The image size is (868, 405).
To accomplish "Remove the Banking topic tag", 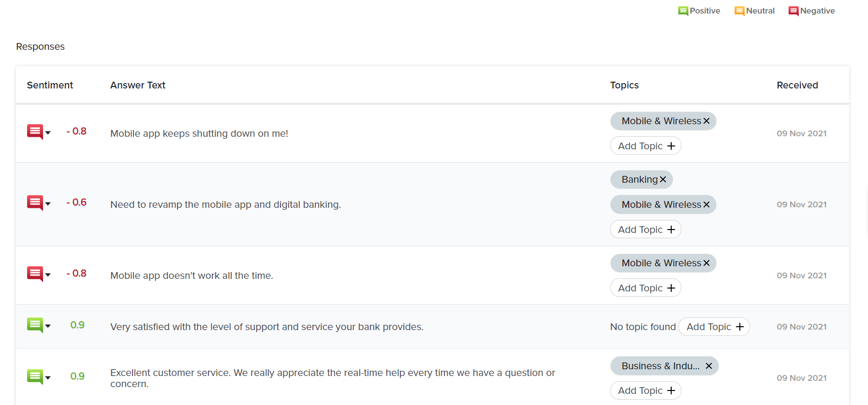I will [x=663, y=179].
